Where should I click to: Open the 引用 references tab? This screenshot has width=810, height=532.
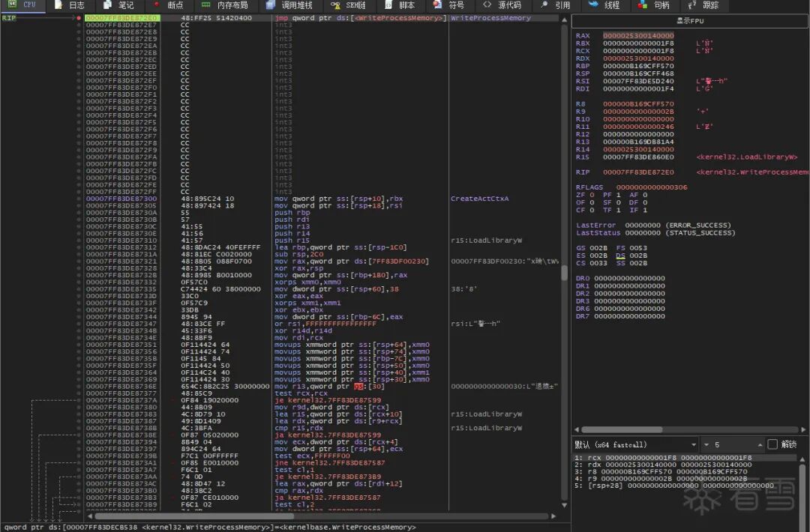(556, 4)
